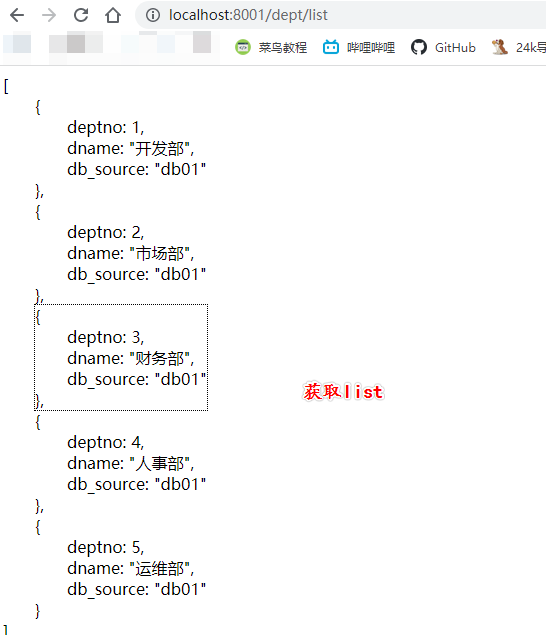Click the red 获取list annotation text
Screen dimensions: 546x635
pyautogui.click(x=343, y=392)
